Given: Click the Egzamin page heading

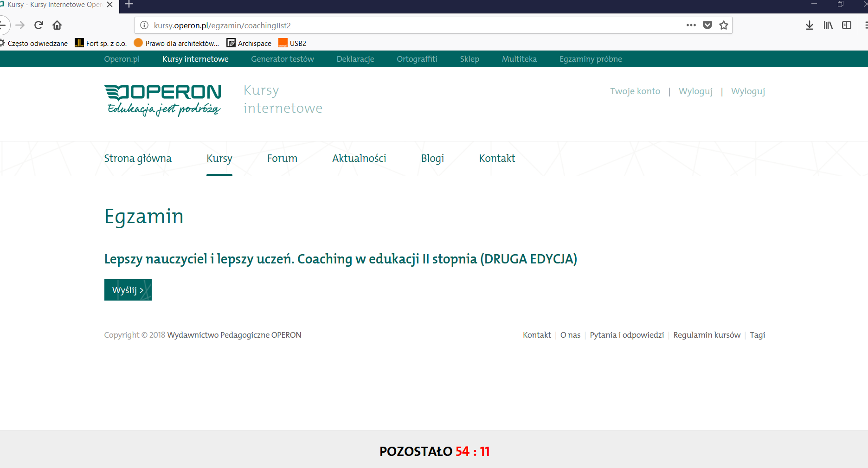Looking at the screenshot, I should click(x=144, y=217).
